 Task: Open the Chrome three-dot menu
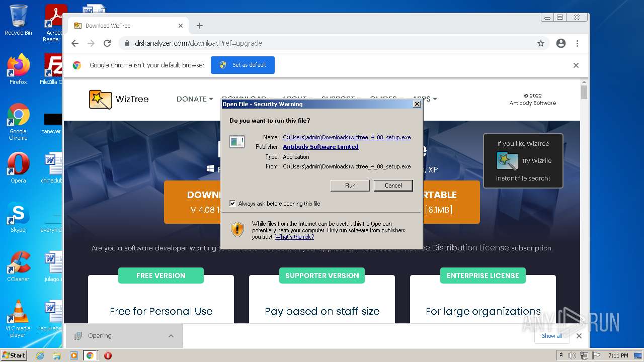(578, 43)
